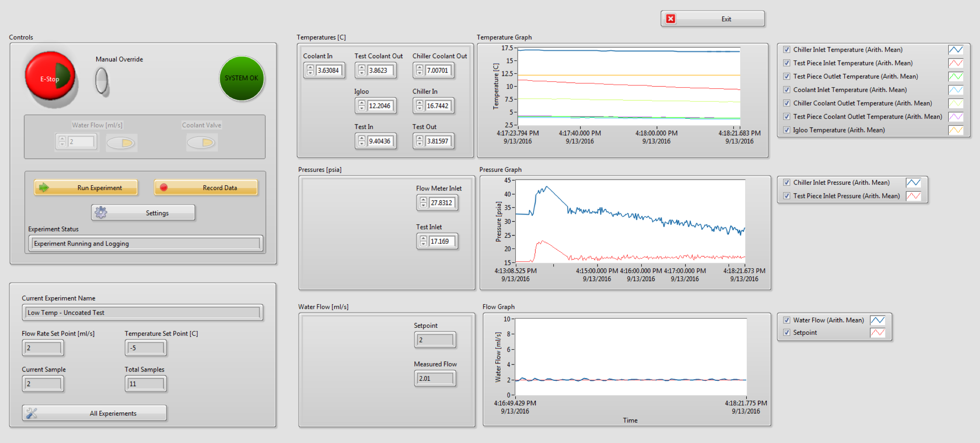The height and width of the screenshot is (443, 980).
Task: Click Coolant In value stepper arrows
Action: pos(310,71)
